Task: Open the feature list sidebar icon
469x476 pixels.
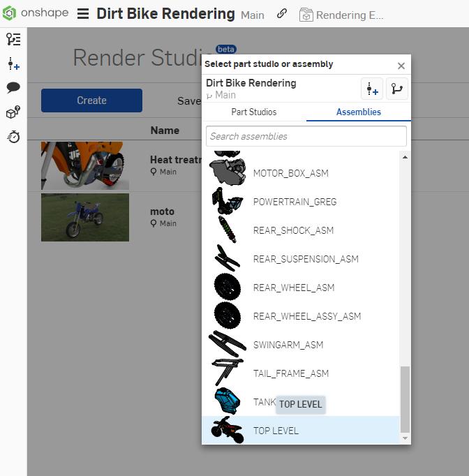Action: pyautogui.click(x=13, y=39)
